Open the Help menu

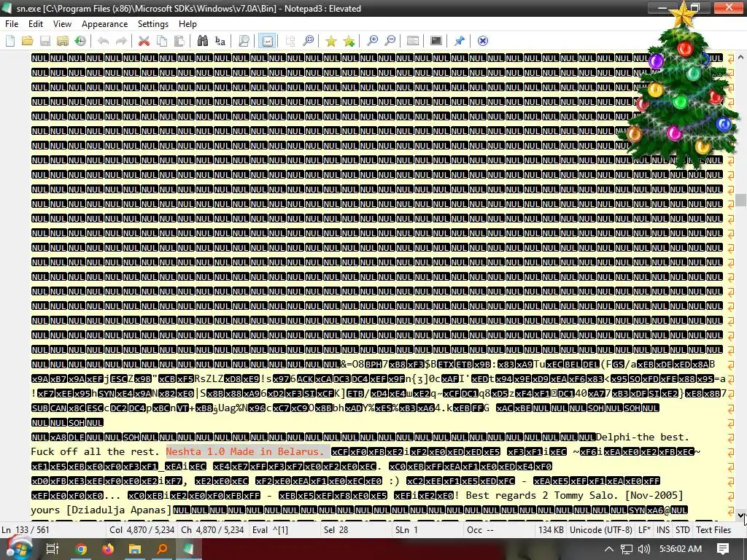(x=187, y=24)
